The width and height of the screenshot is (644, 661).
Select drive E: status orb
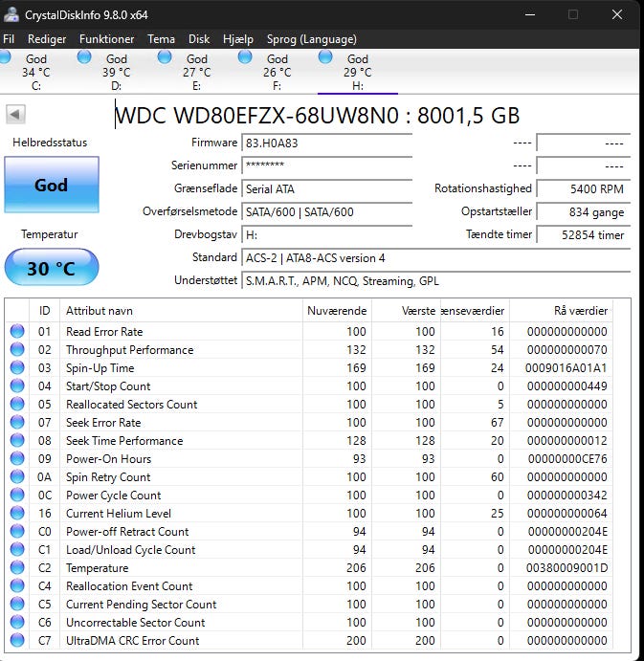(165, 57)
